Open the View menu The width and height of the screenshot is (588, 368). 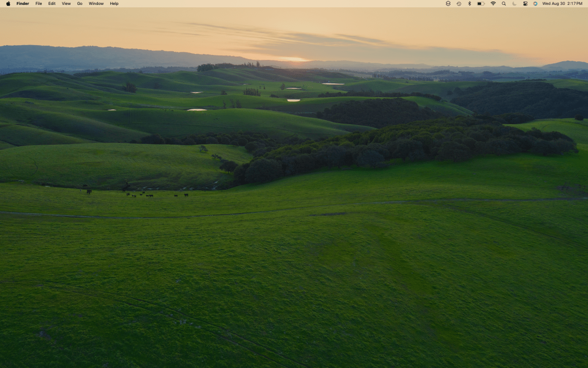(66, 4)
